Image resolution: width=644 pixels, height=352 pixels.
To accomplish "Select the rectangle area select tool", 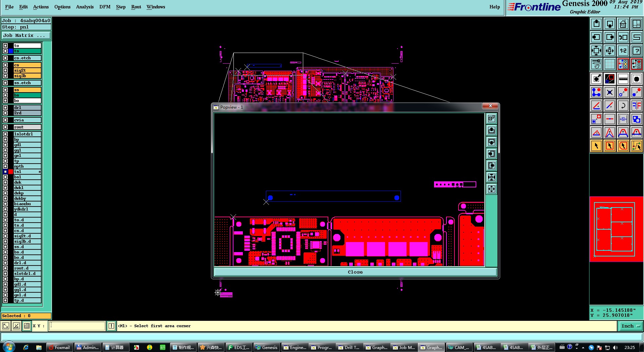I will 610,146.
